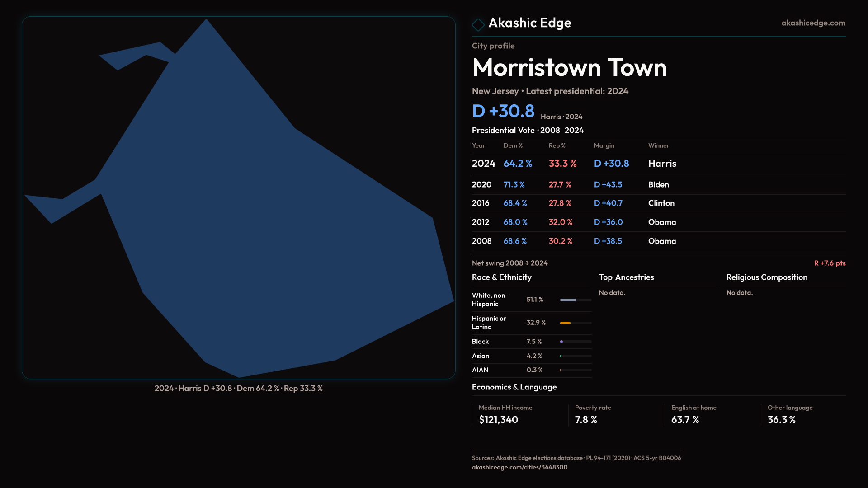Click the Margin column header
Viewport: 868px width, 488px height.
click(x=604, y=145)
